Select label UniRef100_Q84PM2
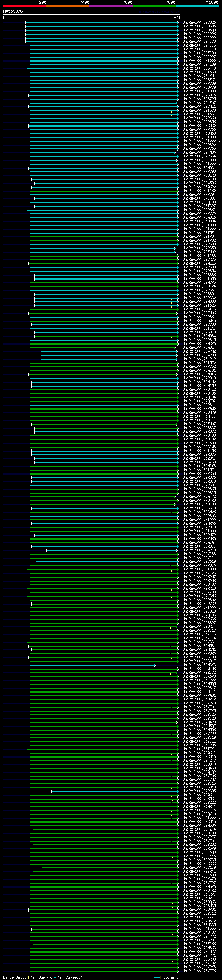 tap(199, 351)
